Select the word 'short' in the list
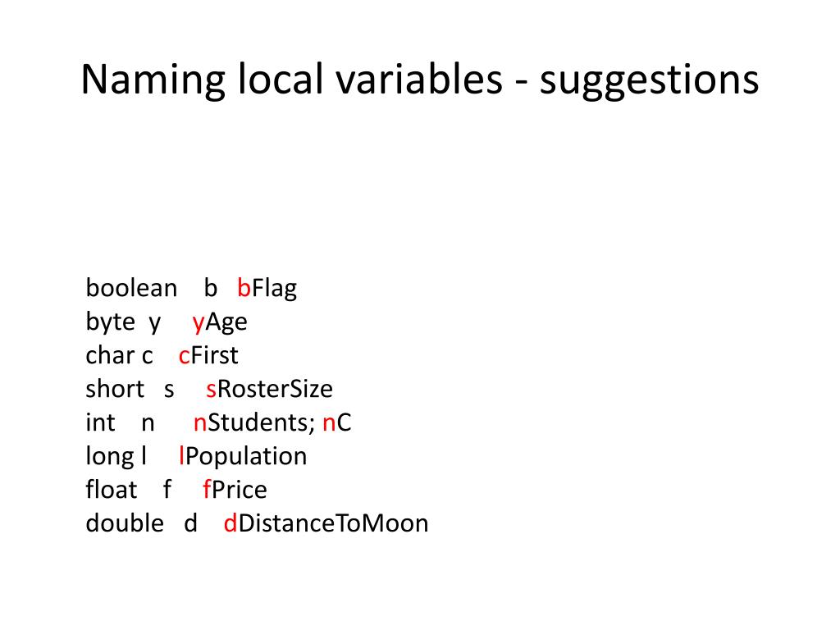 coord(115,390)
